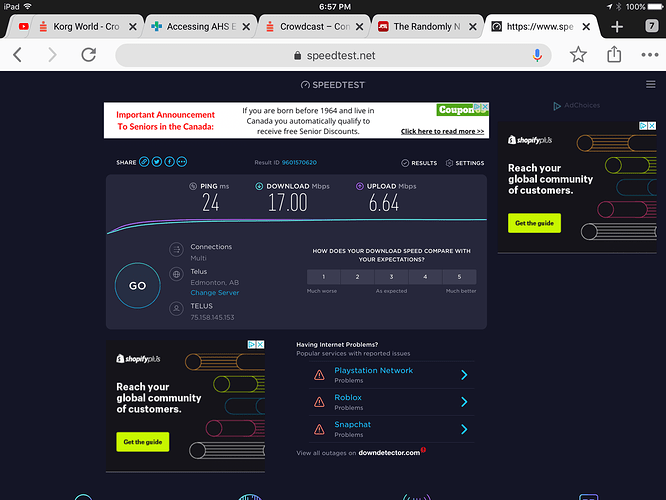
Task: Click Get the guide in sidebar ad
Action: [x=534, y=223]
